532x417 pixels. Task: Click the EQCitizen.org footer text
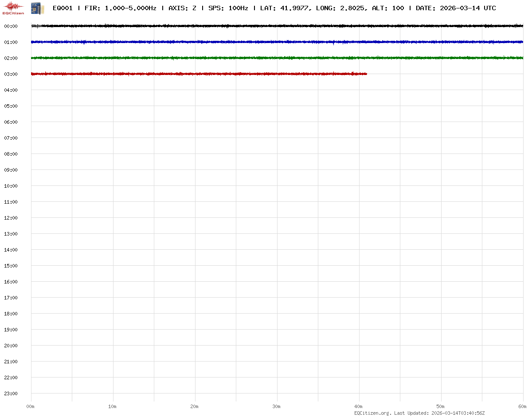click(373, 413)
